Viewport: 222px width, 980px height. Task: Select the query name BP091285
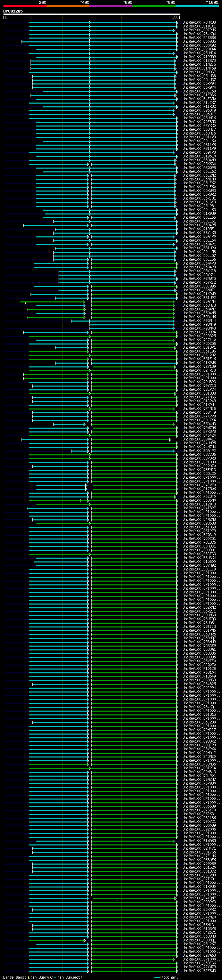coord(13,11)
